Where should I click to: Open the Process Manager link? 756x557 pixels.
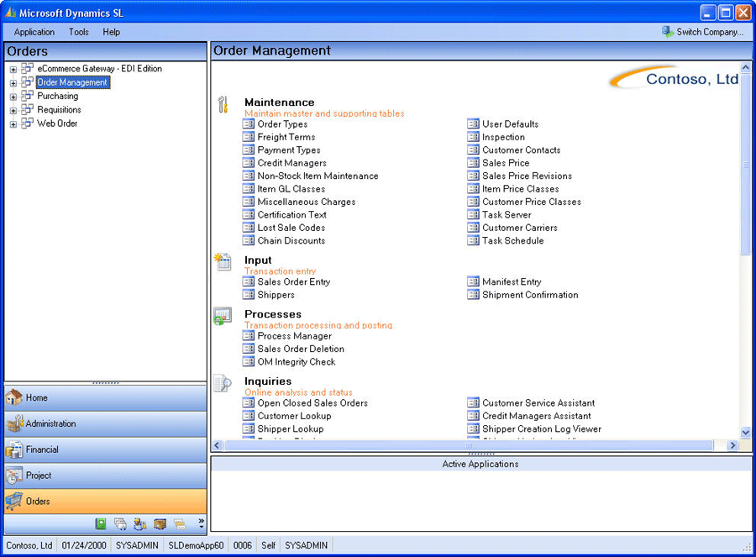point(294,336)
